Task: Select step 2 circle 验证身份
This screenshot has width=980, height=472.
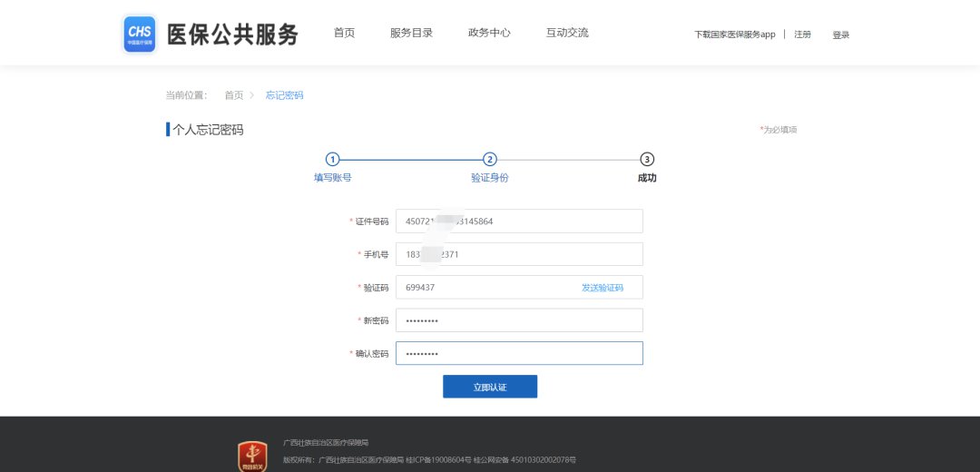Action: (x=490, y=159)
